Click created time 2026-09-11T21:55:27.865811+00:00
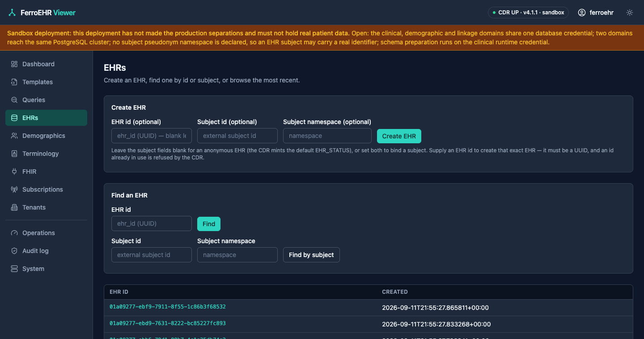Image resolution: width=644 pixels, height=339 pixels. (436, 308)
